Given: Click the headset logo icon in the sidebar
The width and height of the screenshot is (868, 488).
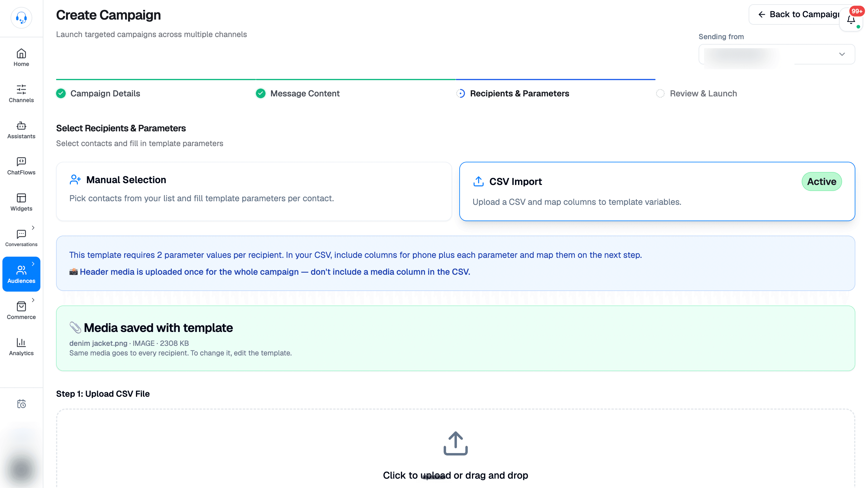Looking at the screenshot, I should [21, 17].
